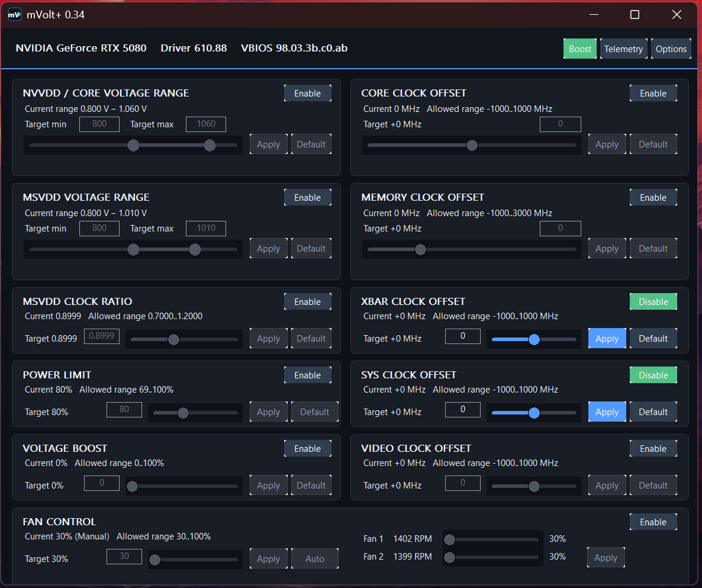This screenshot has height=588, width=702.
Task: Enable the Fan Control section
Action: (x=653, y=522)
